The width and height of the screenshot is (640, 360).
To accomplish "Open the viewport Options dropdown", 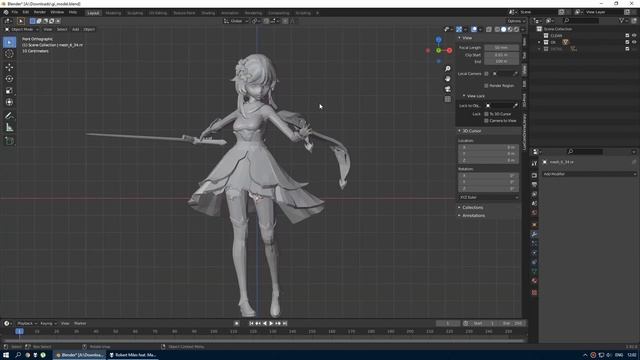I will [x=516, y=21].
